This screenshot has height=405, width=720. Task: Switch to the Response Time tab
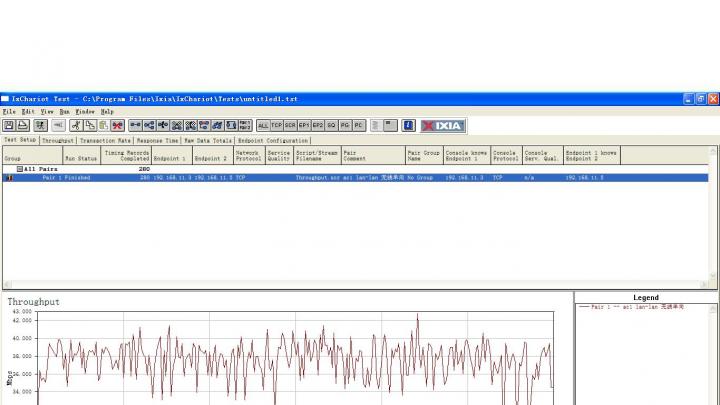point(158,141)
